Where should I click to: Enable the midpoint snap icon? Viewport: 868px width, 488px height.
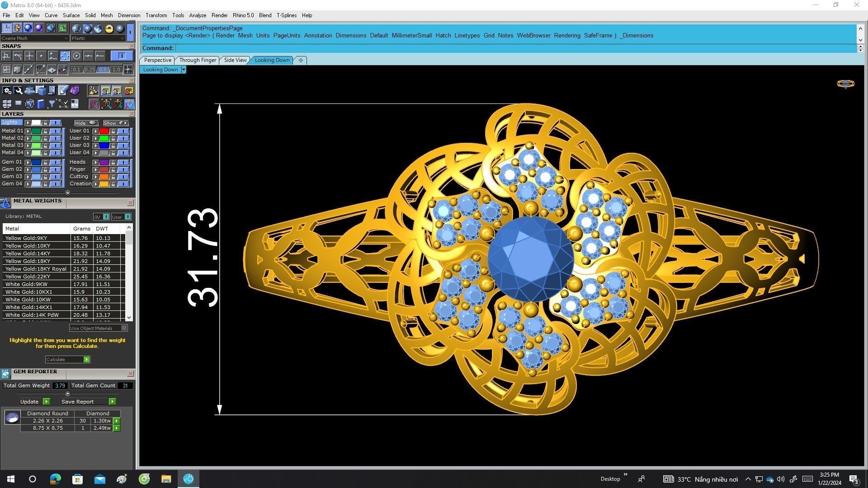(x=88, y=56)
